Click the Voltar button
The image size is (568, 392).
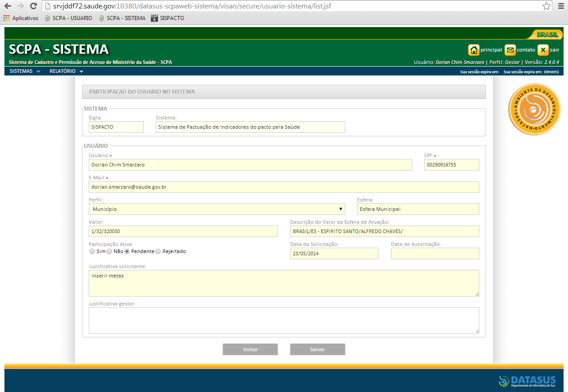pyautogui.click(x=250, y=349)
